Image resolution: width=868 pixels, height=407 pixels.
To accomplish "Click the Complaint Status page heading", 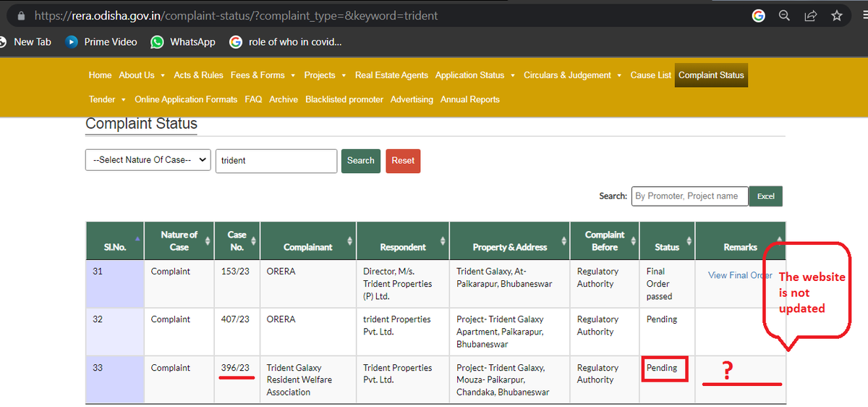I will coord(141,124).
